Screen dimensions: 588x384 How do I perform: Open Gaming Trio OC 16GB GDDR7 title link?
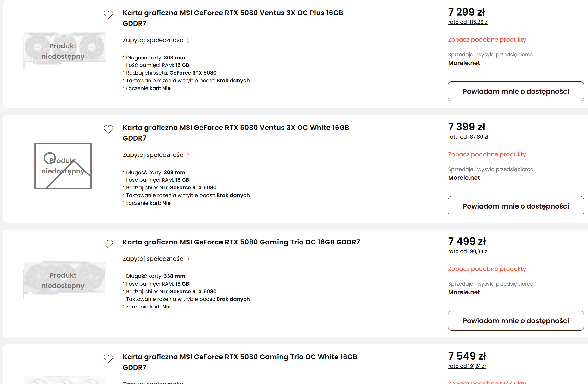point(241,242)
